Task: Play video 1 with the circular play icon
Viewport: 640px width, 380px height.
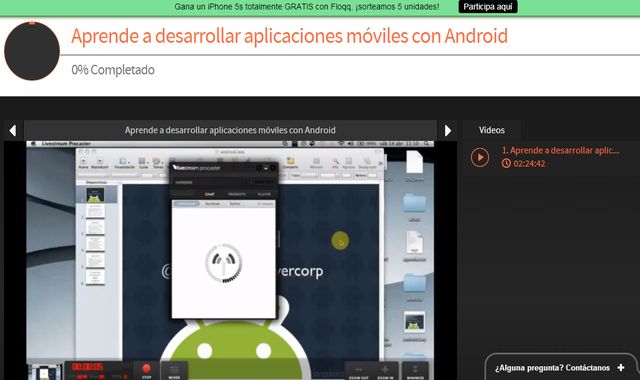Action: click(480, 157)
